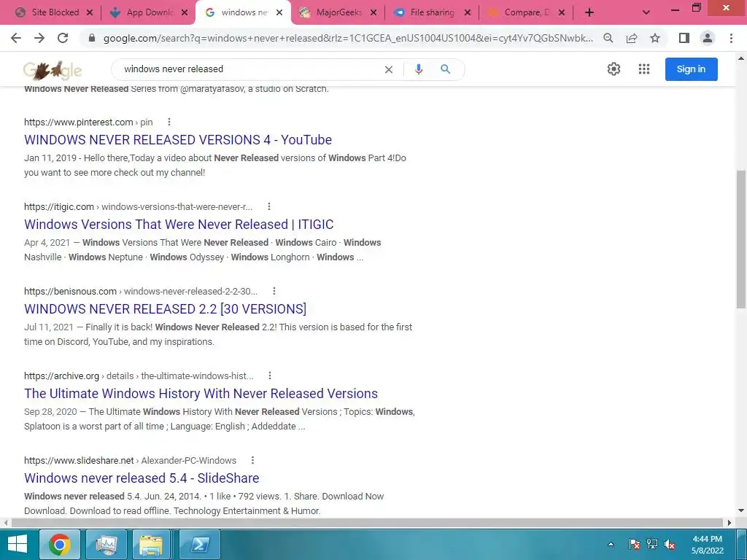
Task: Open WINDOWS NEVER RELEASED 2.2 link
Action: (x=166, y=308)
